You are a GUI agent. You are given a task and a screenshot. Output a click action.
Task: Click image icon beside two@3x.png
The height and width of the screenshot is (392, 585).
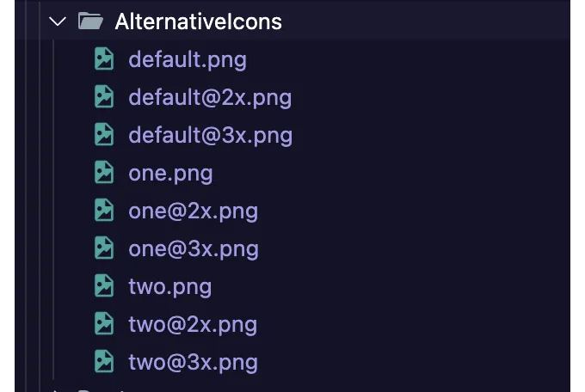(x=104, y=361)
